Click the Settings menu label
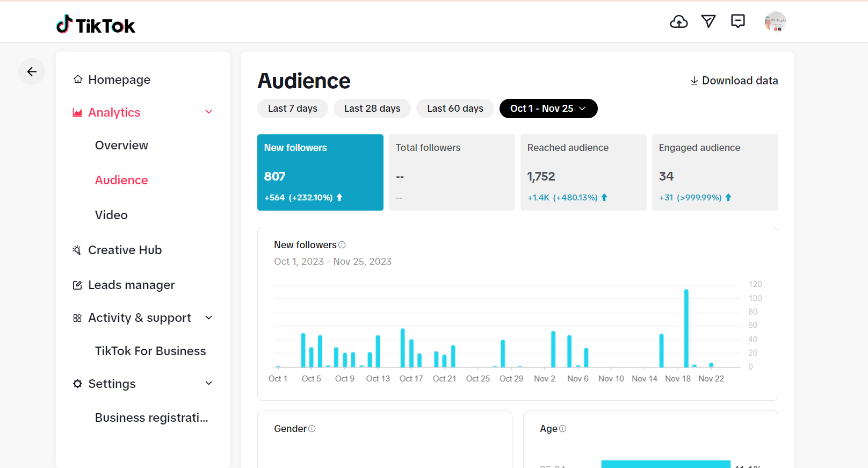868x468 pixels. (x=112, y=384)
